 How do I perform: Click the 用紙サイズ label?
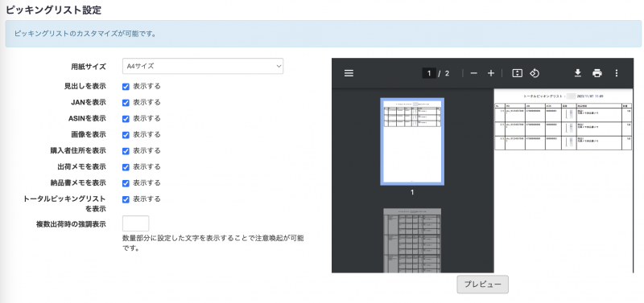(89, 67)
